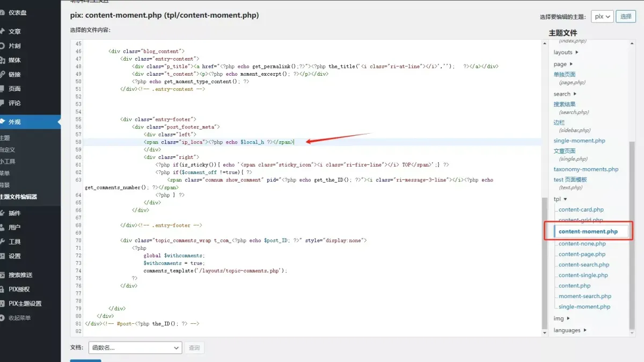
Task: Click the 设置 settings icon in sidebar
Action: click(2, 256)
